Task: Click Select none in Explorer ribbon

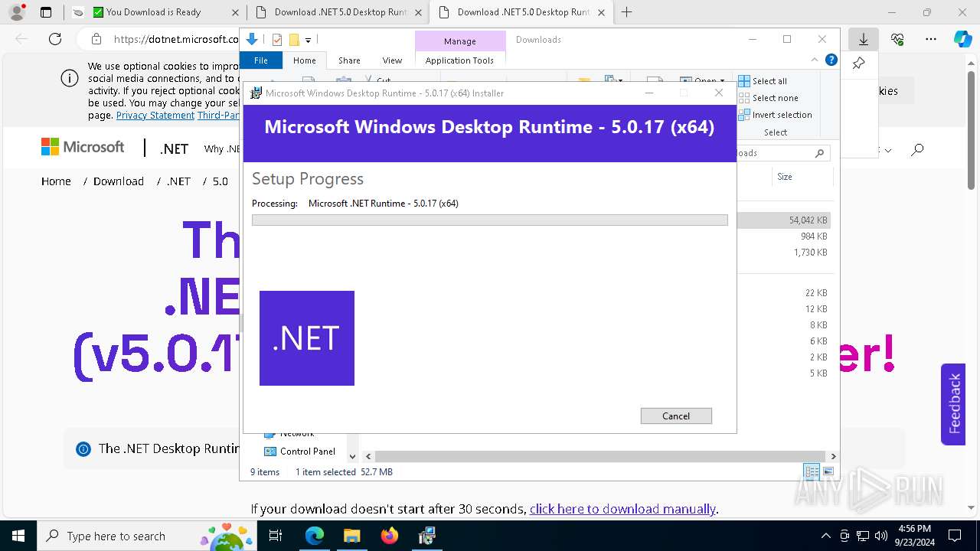Action: (x=769, y=98)
